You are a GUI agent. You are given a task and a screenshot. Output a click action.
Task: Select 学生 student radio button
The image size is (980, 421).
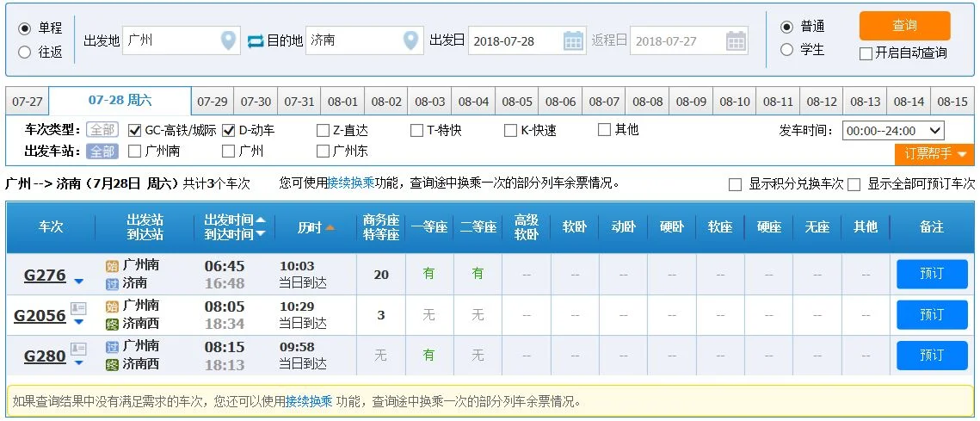pyautogui.click(x=787, y=49)
